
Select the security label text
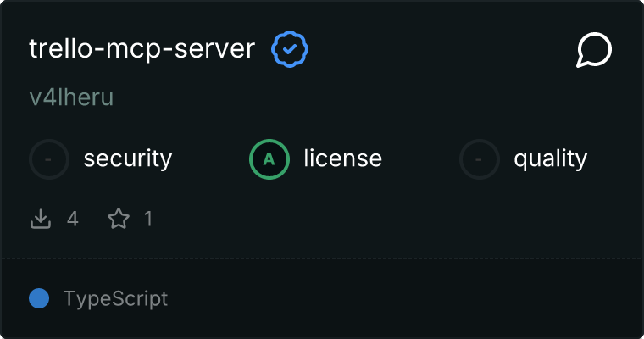coord(128,158)
